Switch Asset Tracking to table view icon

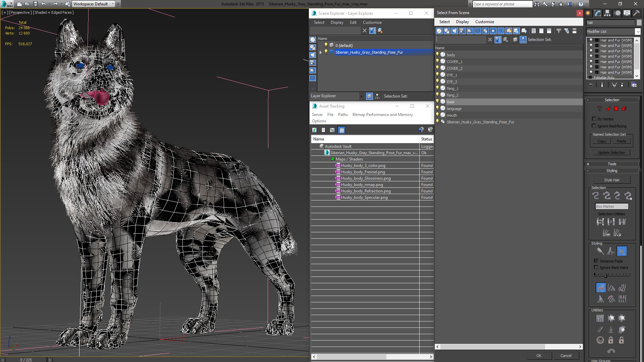point(341,130)
